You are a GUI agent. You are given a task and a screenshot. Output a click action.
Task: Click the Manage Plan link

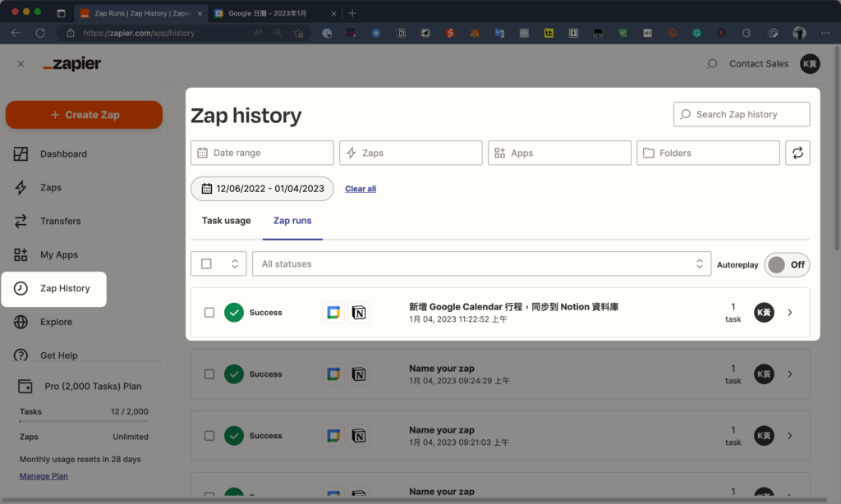(x=44, y=476)
